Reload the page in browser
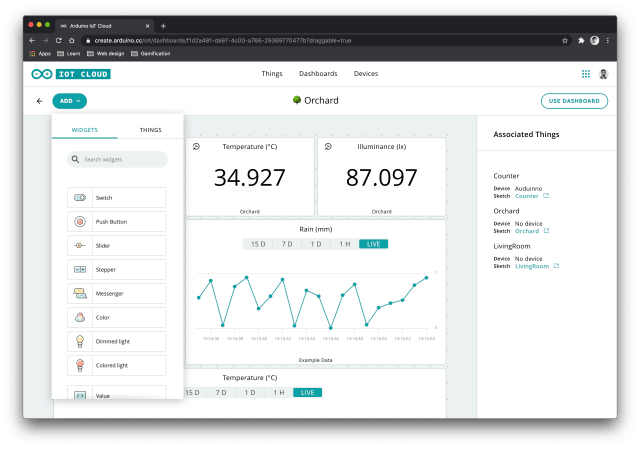Screen dimensions: 640x449 point(58,40)
